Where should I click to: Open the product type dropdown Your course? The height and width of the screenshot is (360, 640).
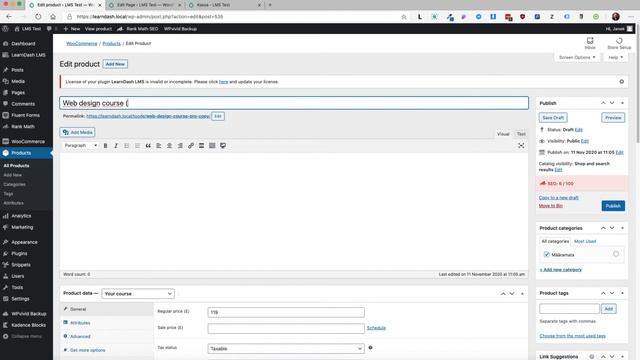(x=138, y=293)
